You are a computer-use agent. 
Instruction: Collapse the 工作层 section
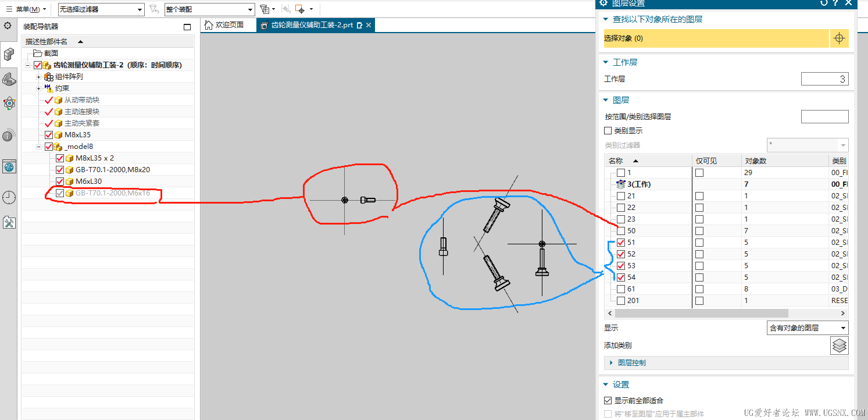(x=606, y=62)
